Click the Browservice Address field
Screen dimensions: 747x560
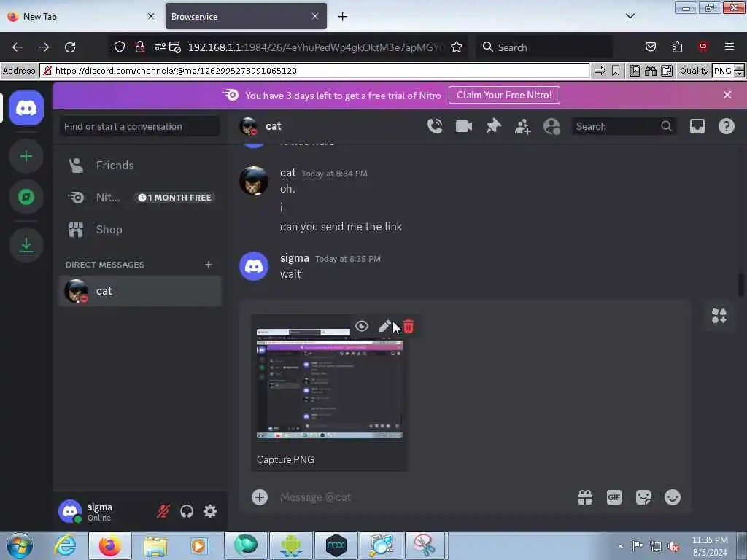coord(314,71)
